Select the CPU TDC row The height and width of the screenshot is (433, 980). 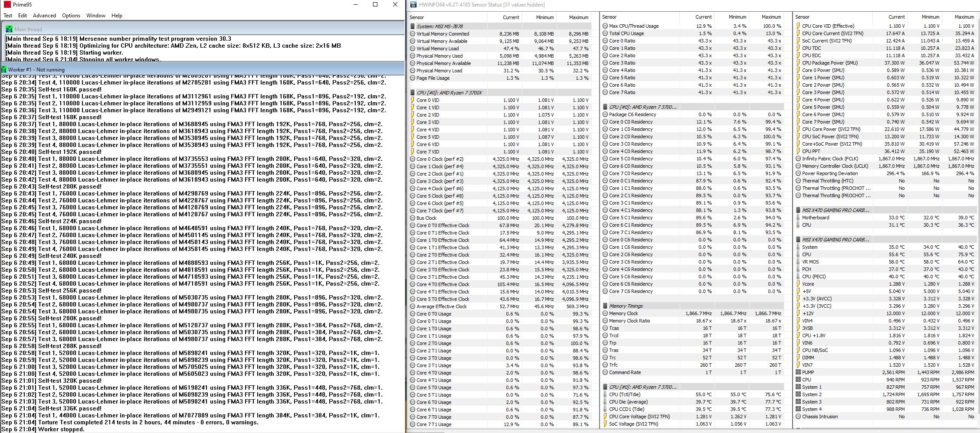tap(885, 48)
